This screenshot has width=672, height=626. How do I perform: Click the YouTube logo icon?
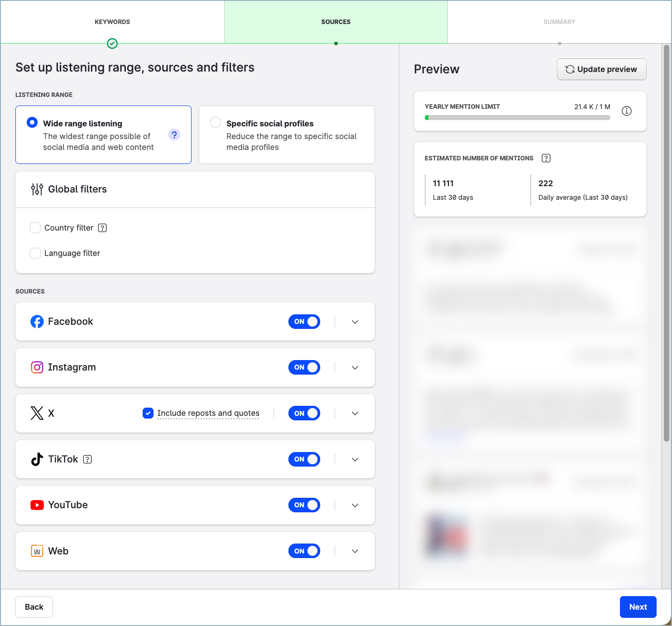pyautogui.click(x=37, y=505)
